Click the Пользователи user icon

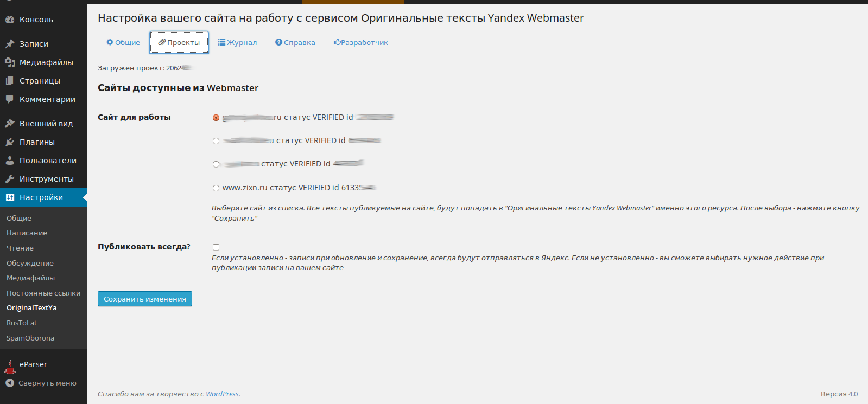(x=10, y=161)
